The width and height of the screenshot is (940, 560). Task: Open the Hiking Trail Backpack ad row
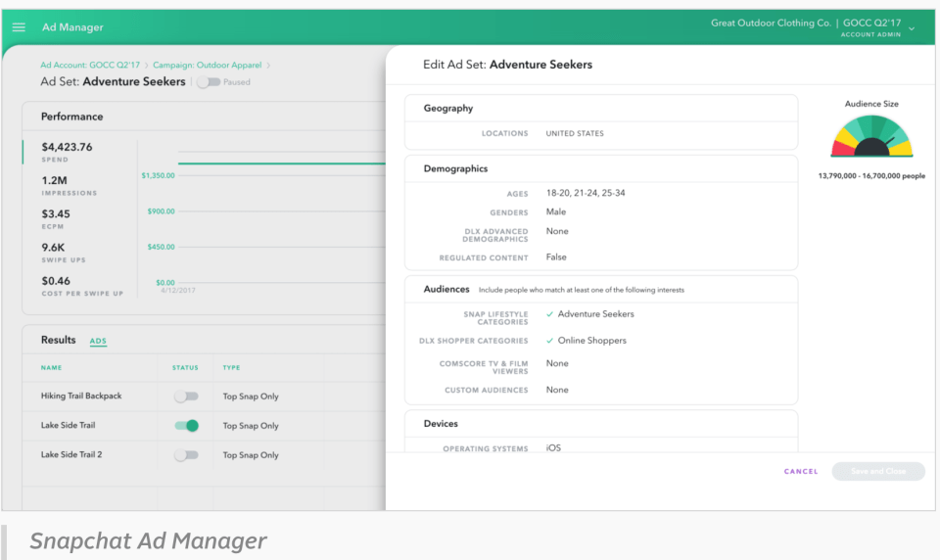(81, 396)
